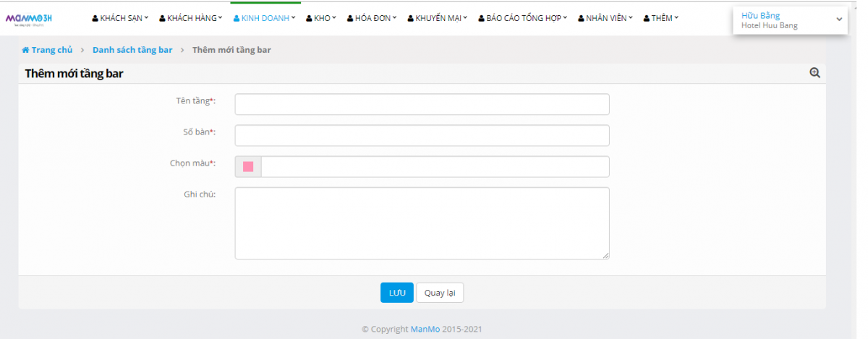Focus the Số bàn input field
The width and height of the screenshot is (868, 339).
[422, 136]
